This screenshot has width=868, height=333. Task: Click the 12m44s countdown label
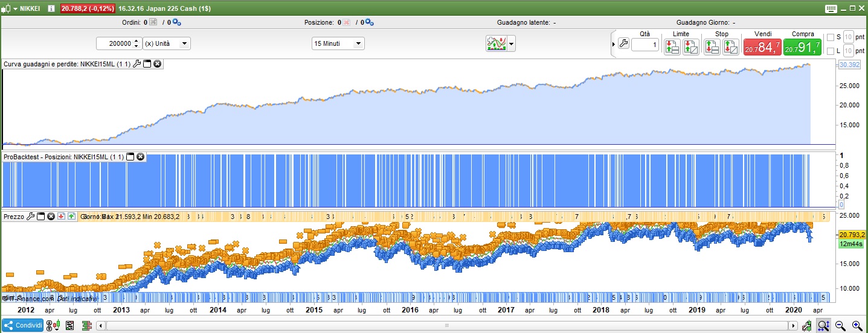850,244
